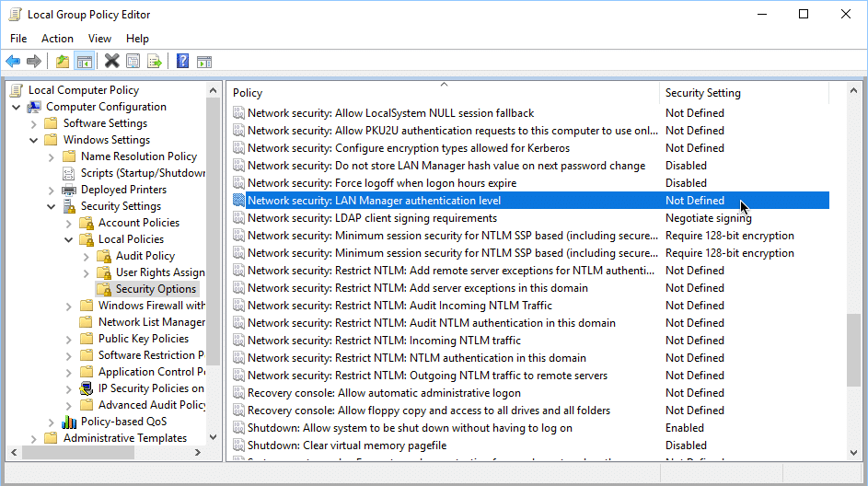Collapse the Security Settings node

(x=51, y=206)
